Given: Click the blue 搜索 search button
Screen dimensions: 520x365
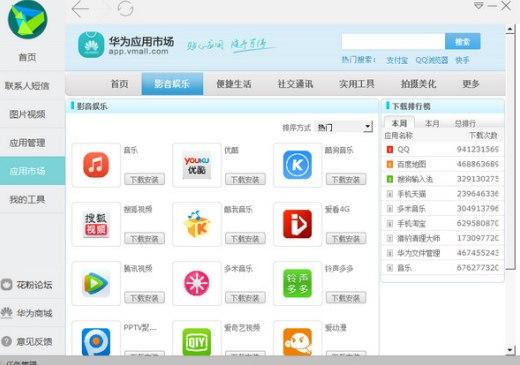Looking at the screenshot, I should click(463, 41).
